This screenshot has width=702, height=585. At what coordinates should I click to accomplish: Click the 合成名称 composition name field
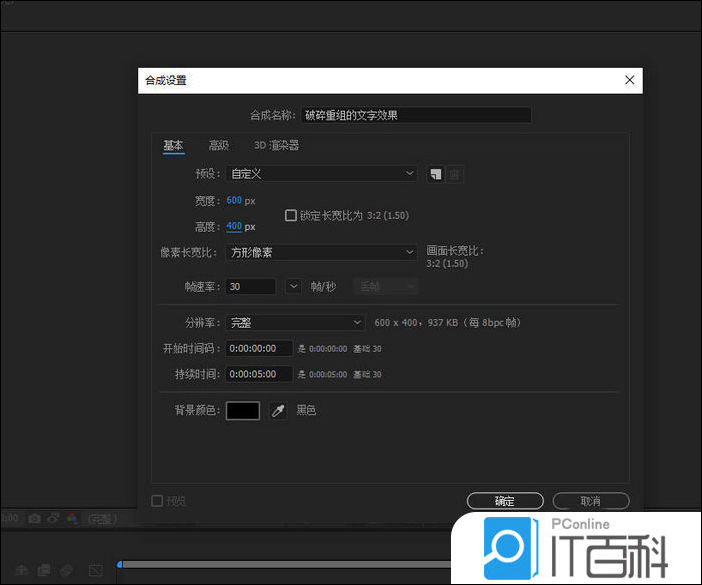click(415, 115)
